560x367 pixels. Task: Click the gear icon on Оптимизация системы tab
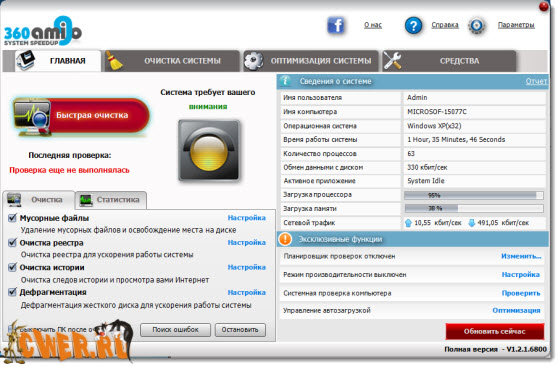254,61
